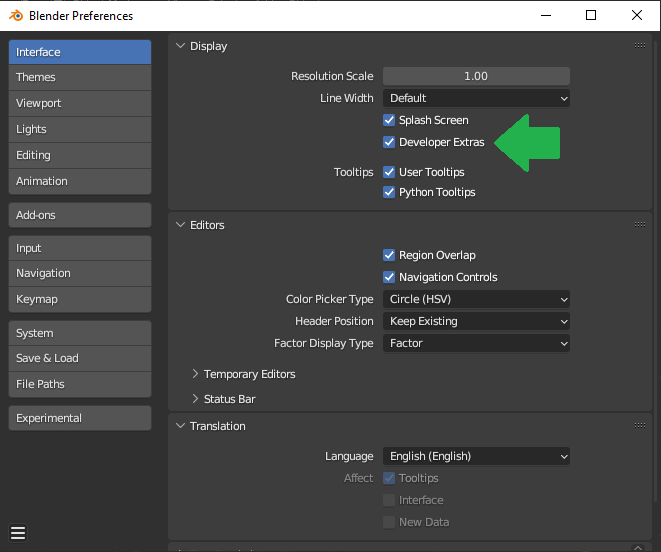This screenshot has height=552, width=661.
Task: Click the scroll-up arrow at bottom right
Action: 638,547
